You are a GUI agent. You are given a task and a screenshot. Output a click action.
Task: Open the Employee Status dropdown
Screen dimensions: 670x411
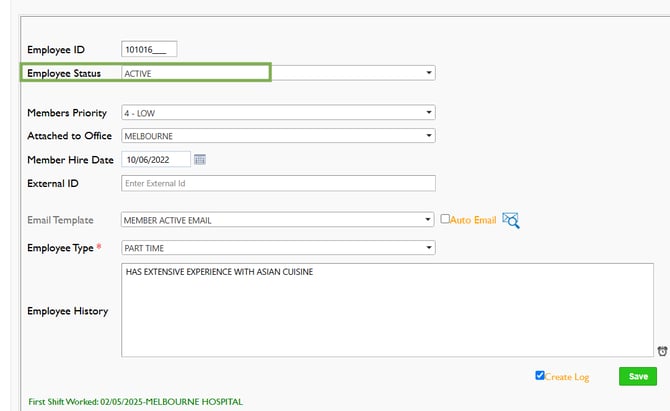[x=278, y=73]
